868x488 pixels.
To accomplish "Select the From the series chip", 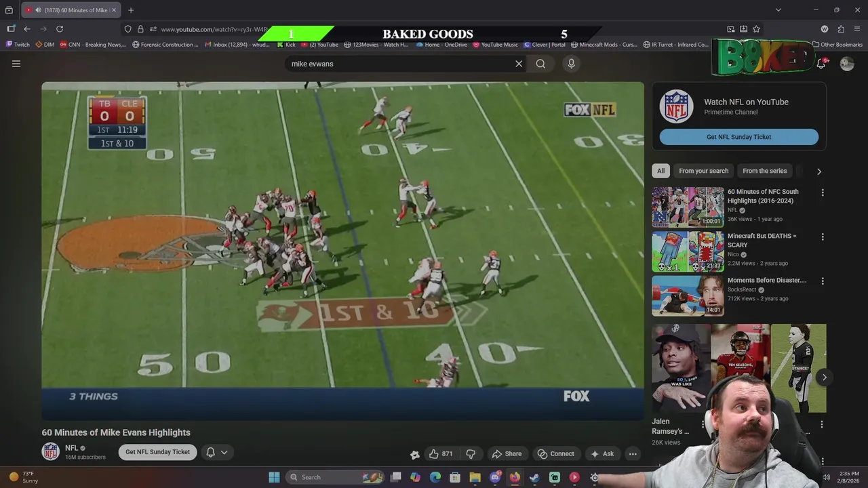I will click(x=764, y=171).
